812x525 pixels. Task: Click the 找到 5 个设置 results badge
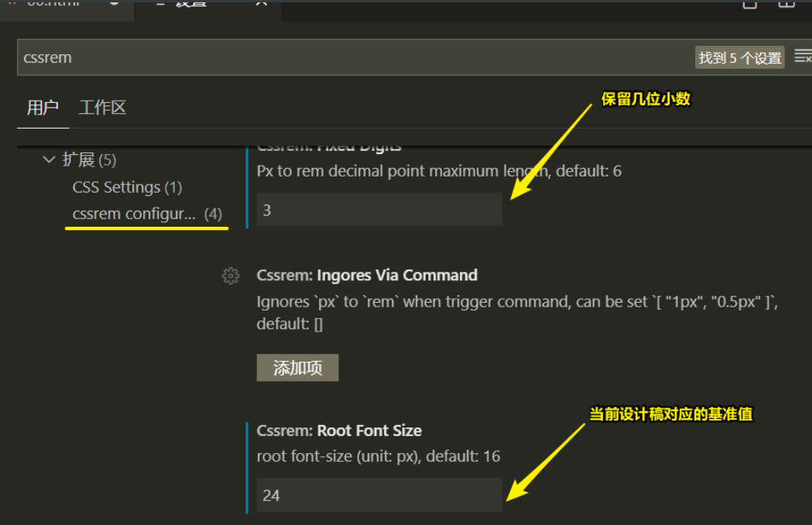(x=739, y=57)
